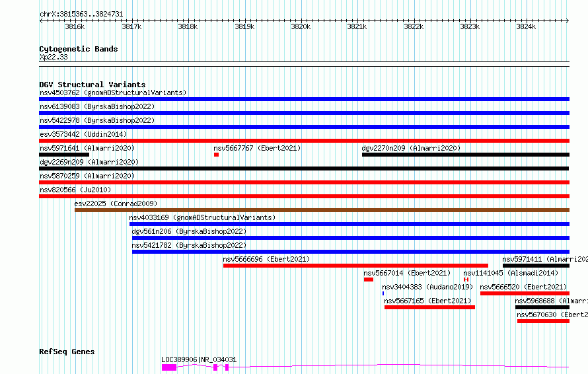Click the large magenta LOC389906 first exon
Screen dimensions: 588x374
[169, 367]
